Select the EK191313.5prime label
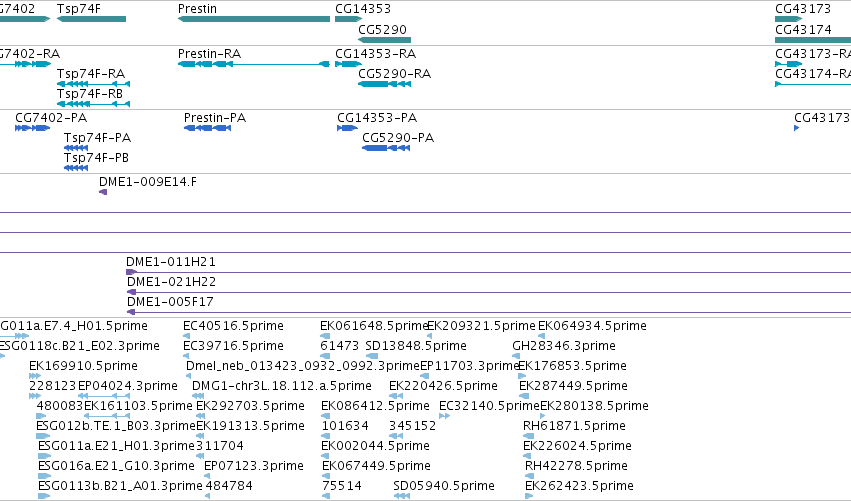This screenshot has width=851, height=501. point(250,426)
